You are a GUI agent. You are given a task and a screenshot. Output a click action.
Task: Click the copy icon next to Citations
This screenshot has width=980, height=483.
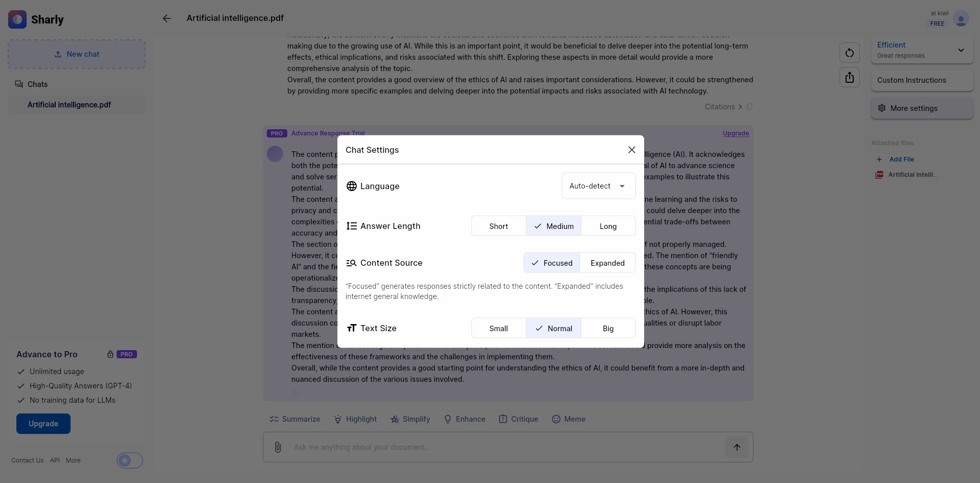pyautogui.click(x=749, y=107)
